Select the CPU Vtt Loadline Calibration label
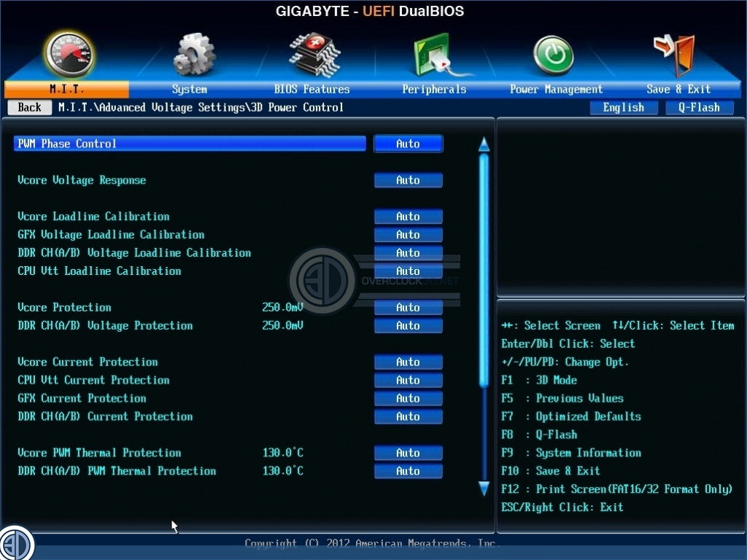The height and width of the screenshot is (560, 747). pyautogui.click(x=99, y=271)
